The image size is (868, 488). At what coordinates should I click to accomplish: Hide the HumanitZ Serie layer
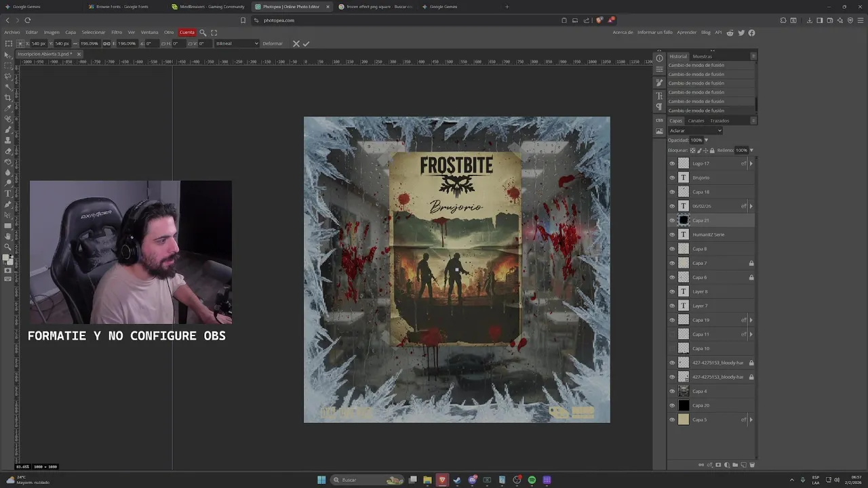coord(672,235)
